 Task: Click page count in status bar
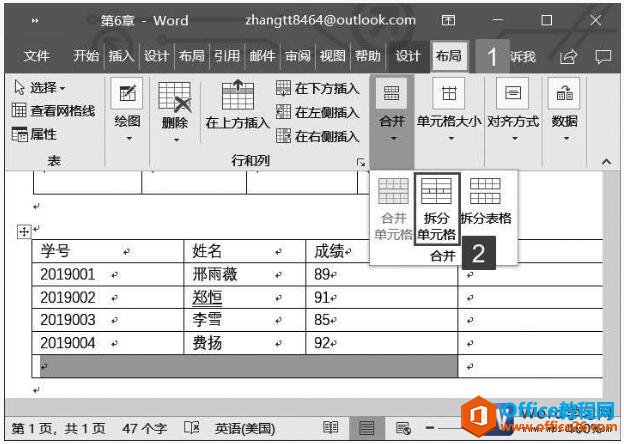pos(59,428)
